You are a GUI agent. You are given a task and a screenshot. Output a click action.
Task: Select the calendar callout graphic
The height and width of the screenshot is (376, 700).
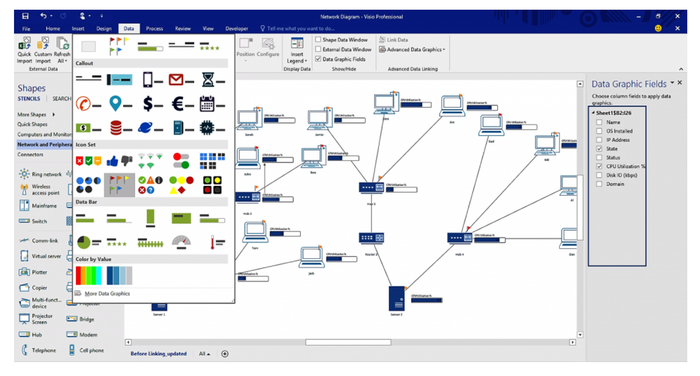tap(212, 104)
